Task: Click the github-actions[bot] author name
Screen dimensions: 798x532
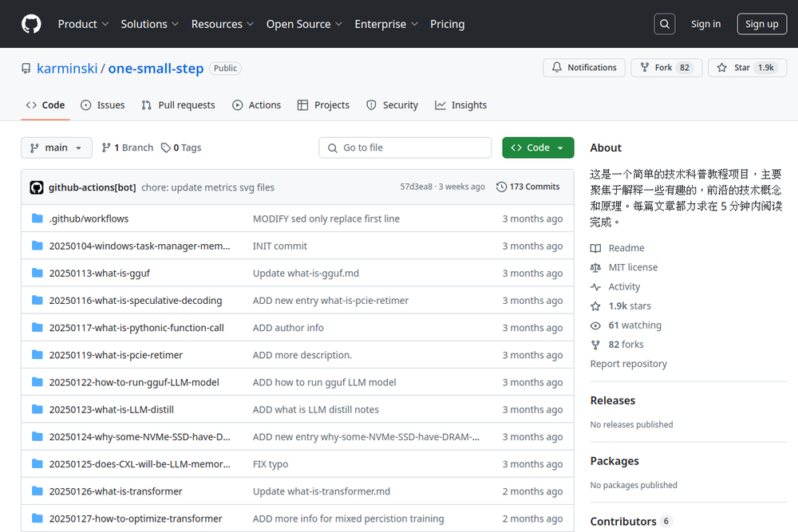Action: pyautogui.click(x=92, y=187)
